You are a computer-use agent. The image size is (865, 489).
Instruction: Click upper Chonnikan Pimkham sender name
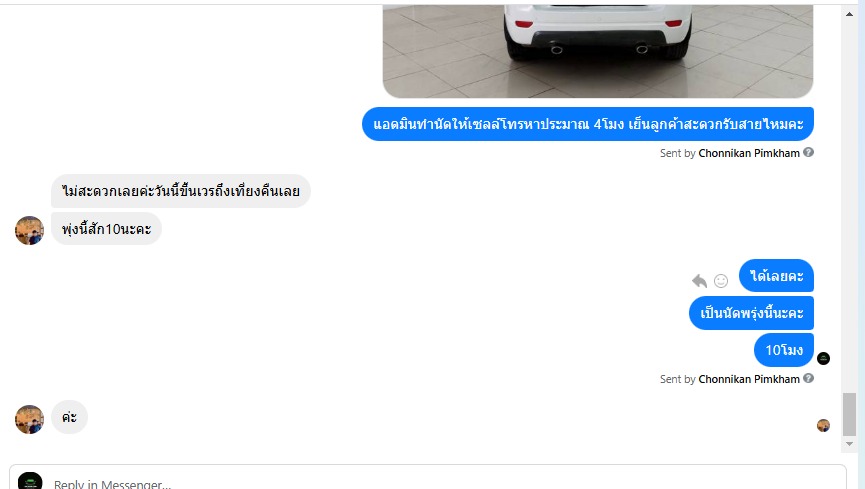749,153
